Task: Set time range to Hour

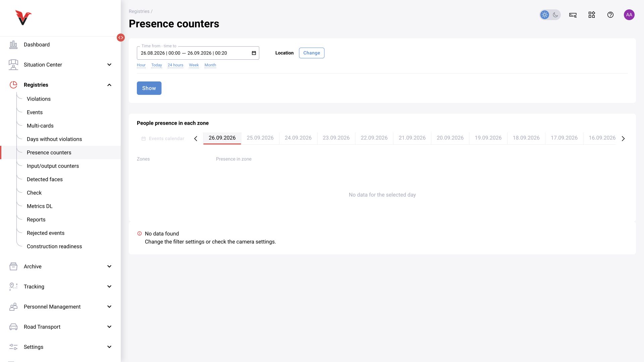Action: [141, 65]
